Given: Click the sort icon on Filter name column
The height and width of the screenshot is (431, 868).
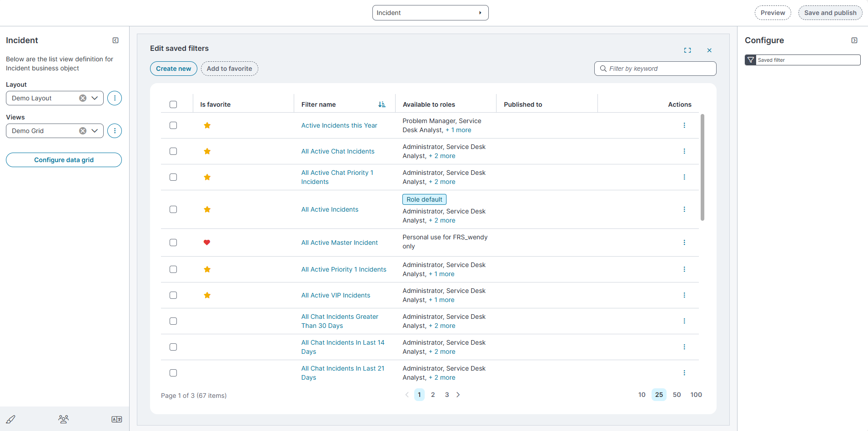Looking at the screenshot, I should [381, 104].
